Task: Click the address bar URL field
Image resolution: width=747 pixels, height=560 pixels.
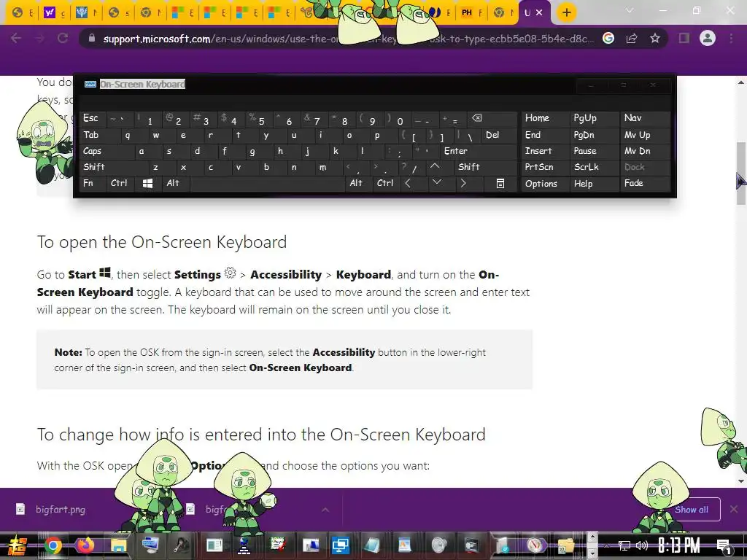Action: coord(349,39)
